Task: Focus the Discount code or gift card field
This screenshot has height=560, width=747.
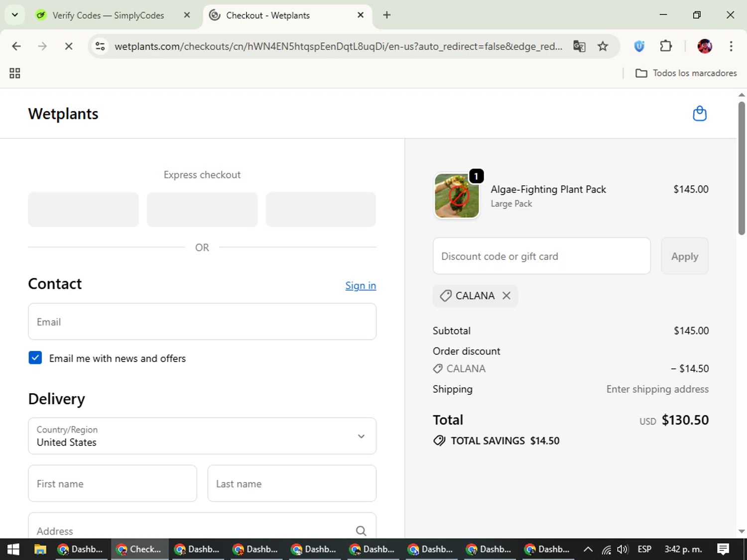Action: [x=542, y=256]
